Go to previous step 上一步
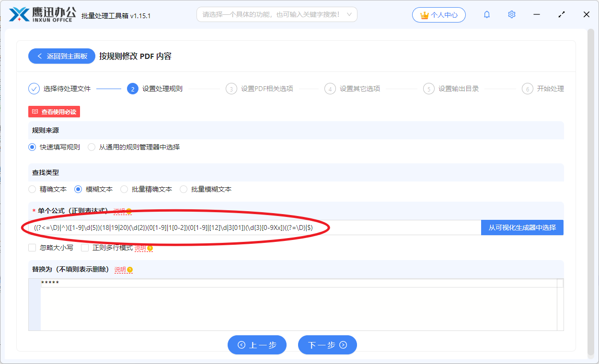Viewport: 599px width, 364px height. (257, 345)
